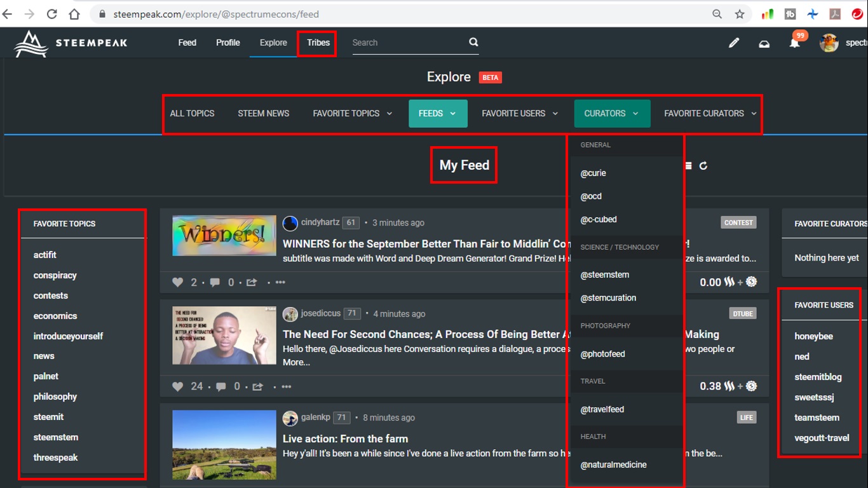Open the notifications bell icon
This screenshot has width=868, height=488.
coord(794,43)
